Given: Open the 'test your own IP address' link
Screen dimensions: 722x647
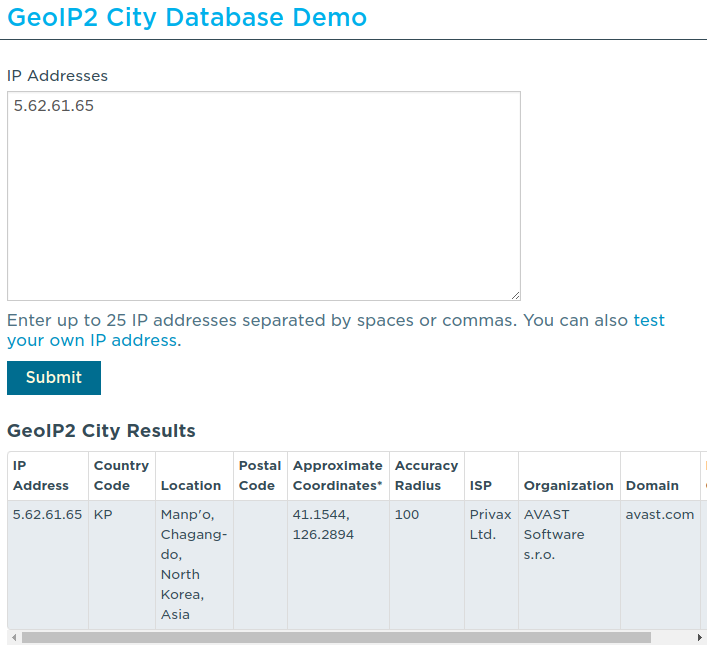Looking at the screenshot, I should tap(336, 330).
